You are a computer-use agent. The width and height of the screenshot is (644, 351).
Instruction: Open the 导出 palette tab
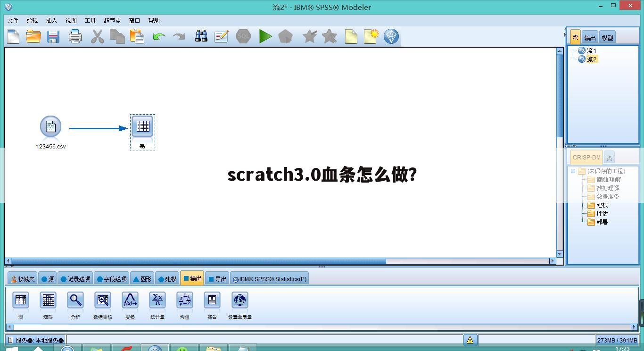pos(217,279)
